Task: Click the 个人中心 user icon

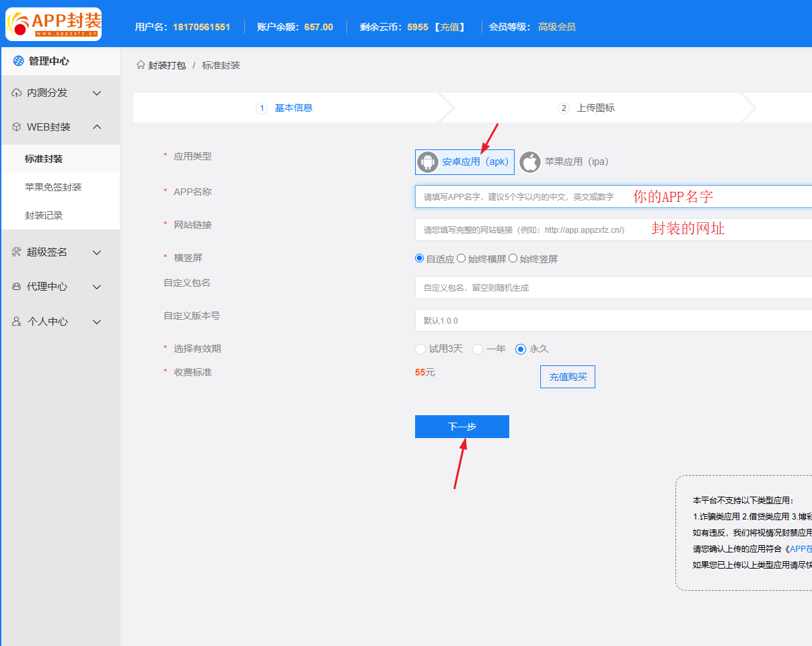Action: (x=17, y=322)
